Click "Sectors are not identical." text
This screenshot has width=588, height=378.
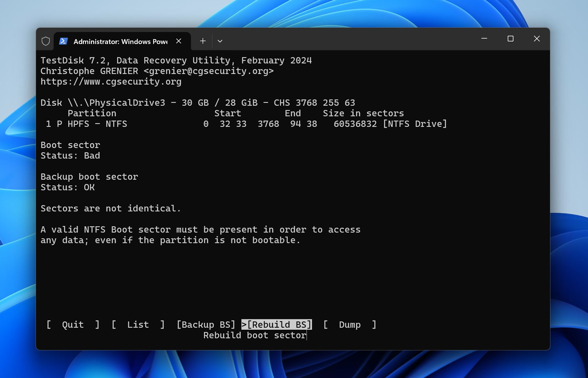click(x=111, y=209)
